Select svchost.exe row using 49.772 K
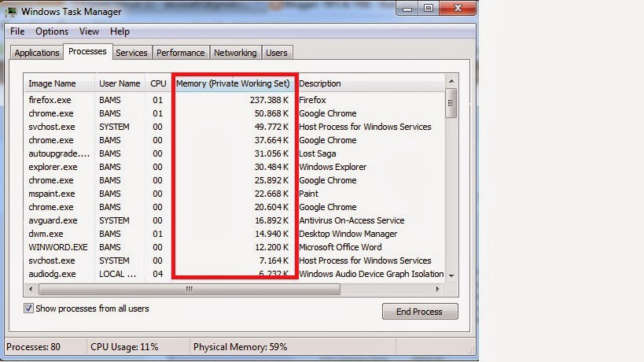The width and height of the screenshot is (644, 362). [234, 127]
